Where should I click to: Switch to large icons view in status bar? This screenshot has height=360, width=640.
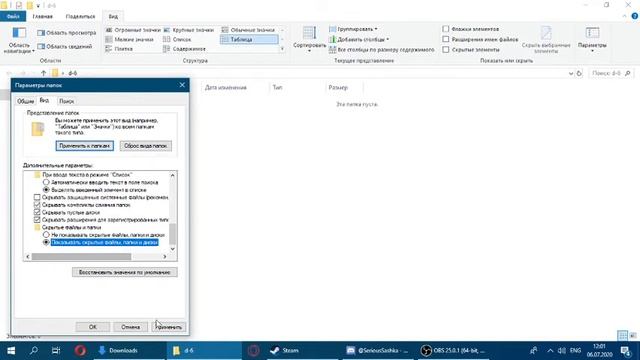633,336
